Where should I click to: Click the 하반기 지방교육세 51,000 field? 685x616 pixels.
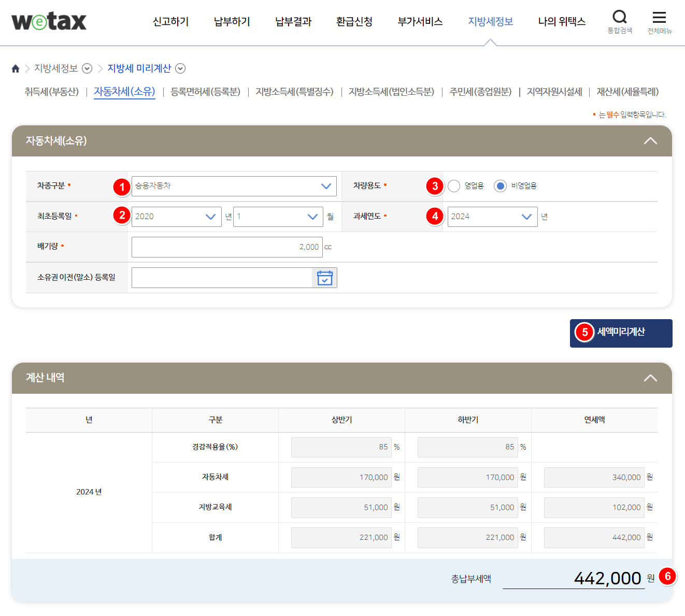coord(468,507)
